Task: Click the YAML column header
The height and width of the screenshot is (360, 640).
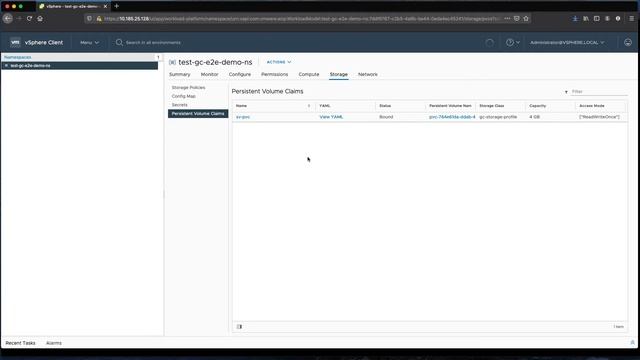Action: (325, 106)
